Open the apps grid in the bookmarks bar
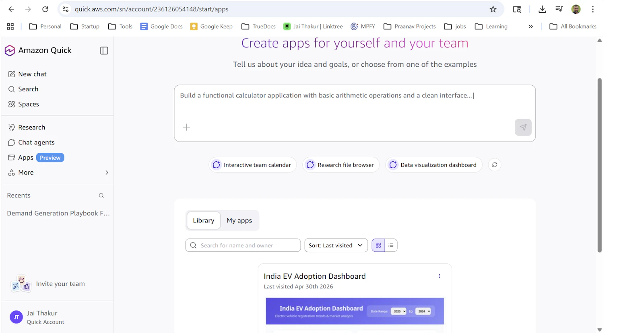The height and width of the screenshot is (333, 644). click(x=10, y=27)
